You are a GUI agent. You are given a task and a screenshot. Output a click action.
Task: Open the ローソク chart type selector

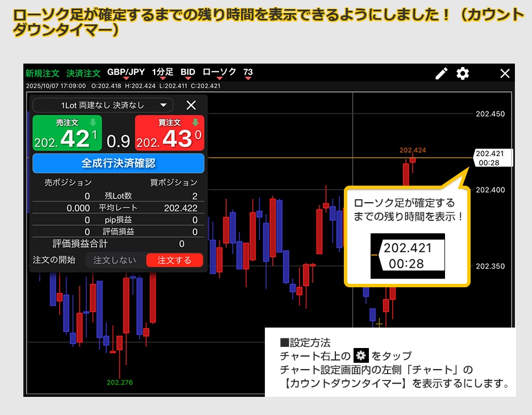(219, 73)
